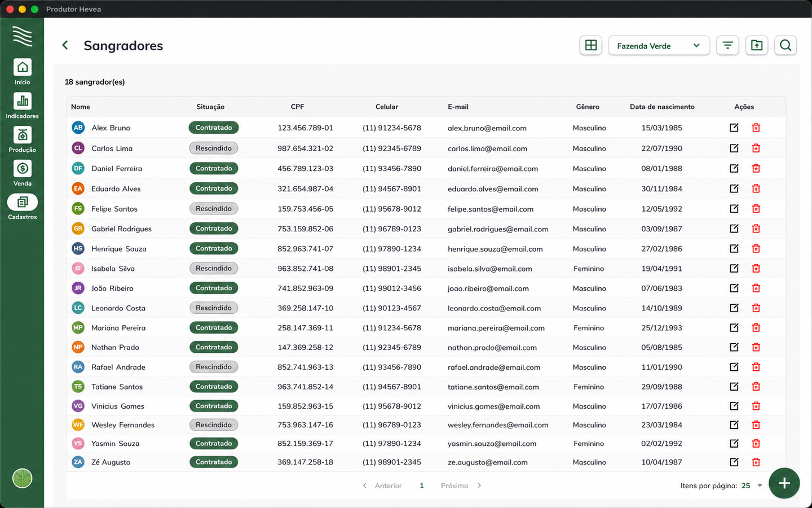Click the CPF 852.741.963-13
The width and height of the screenshot is (812, 508).
click(305, 367)
